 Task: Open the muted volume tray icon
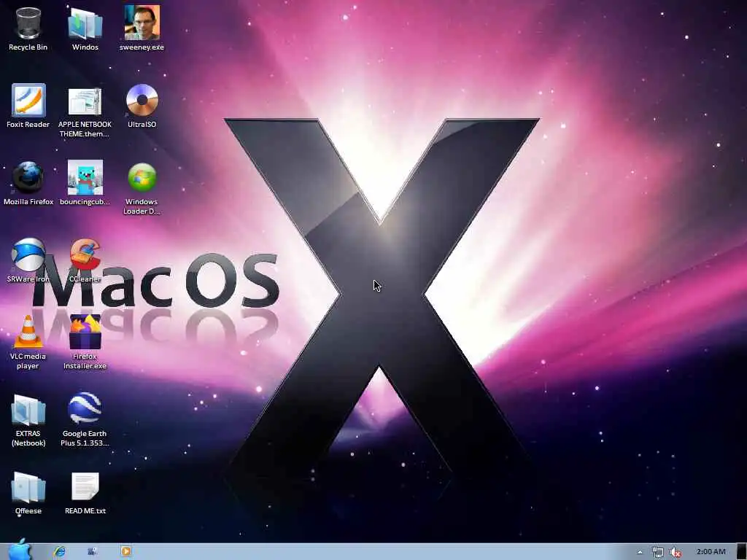(x=675, y=552)
